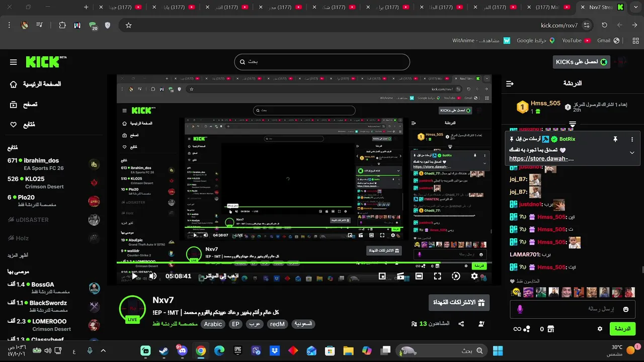Expand the gift leaderboard below Hmss_505
The image size is (644, 362).
573,124
